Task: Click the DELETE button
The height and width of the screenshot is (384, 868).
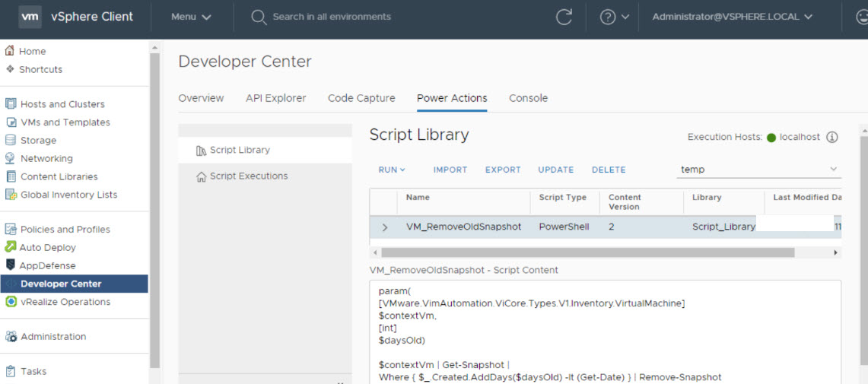Action: tap(609, 170)
